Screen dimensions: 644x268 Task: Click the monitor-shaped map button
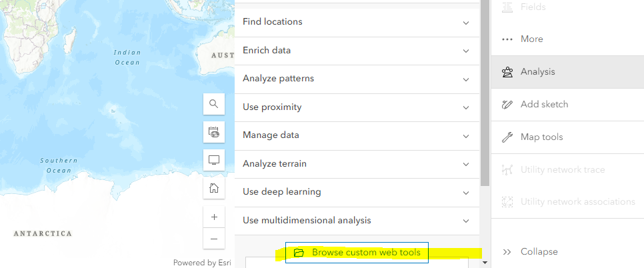(214, 161)
